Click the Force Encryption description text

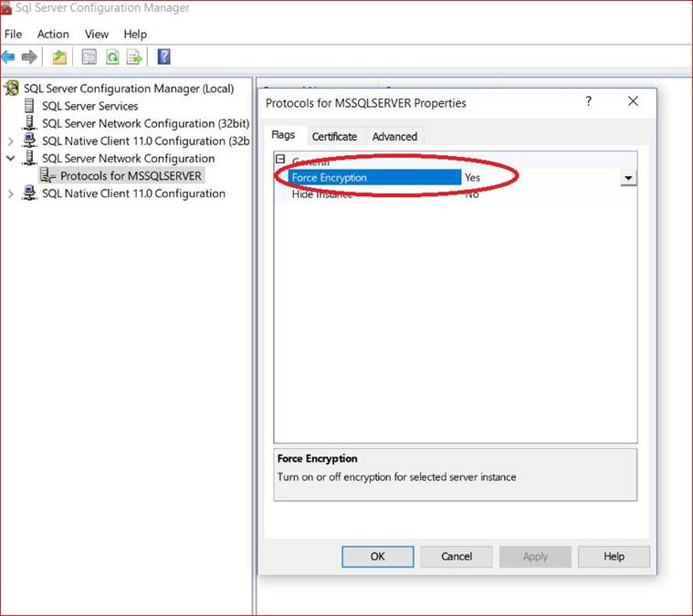pyautogui.click(x=396, y=477)
